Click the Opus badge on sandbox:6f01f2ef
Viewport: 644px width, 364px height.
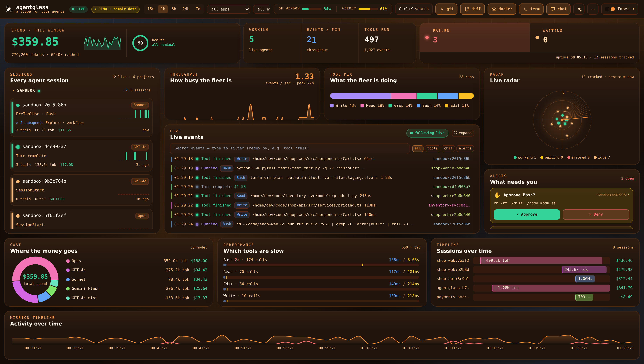point(142,216)
